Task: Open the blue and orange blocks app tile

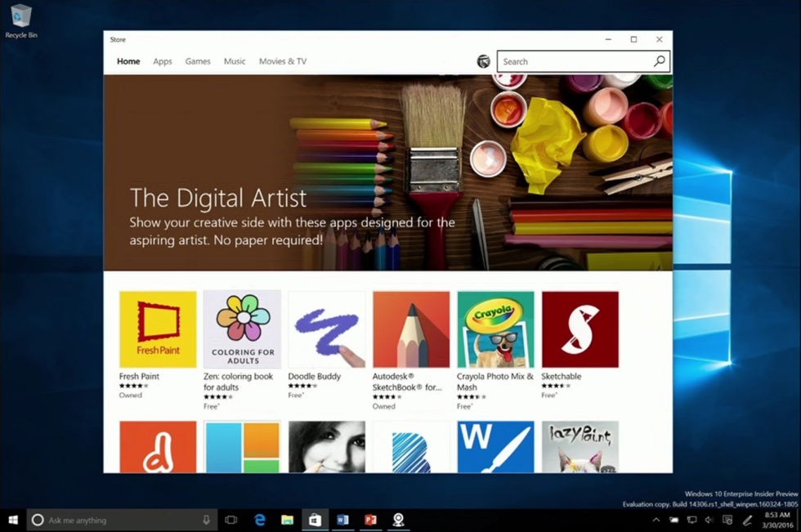Action: (242, 447)
